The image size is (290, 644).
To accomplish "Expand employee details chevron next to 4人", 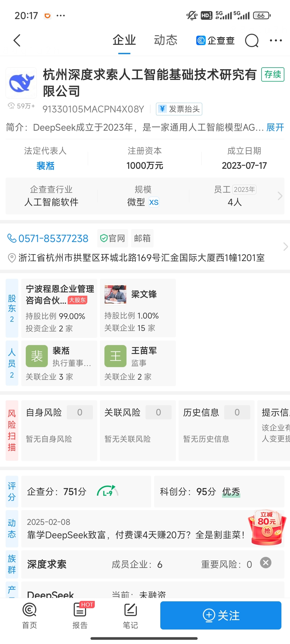I will (280, 196).
